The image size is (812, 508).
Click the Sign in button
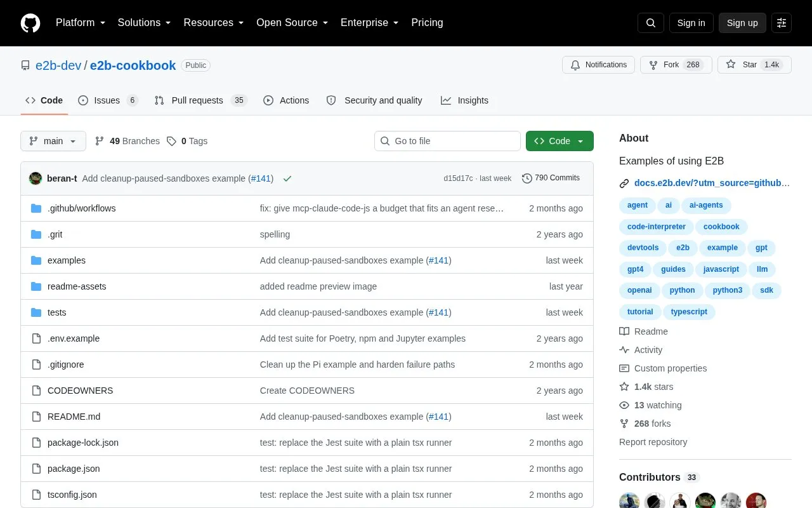691,23
